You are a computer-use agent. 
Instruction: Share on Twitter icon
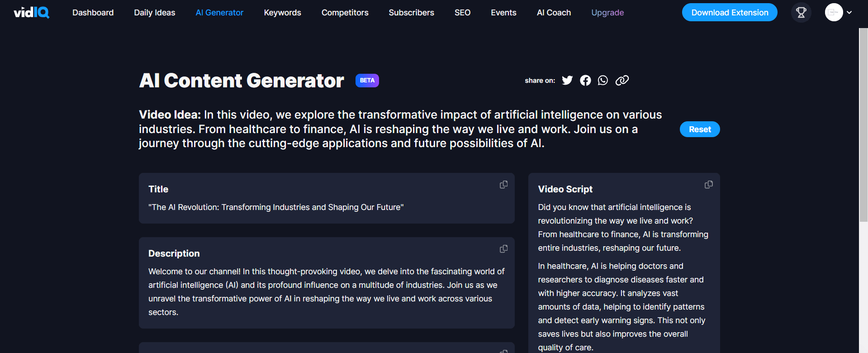point(567,80)
